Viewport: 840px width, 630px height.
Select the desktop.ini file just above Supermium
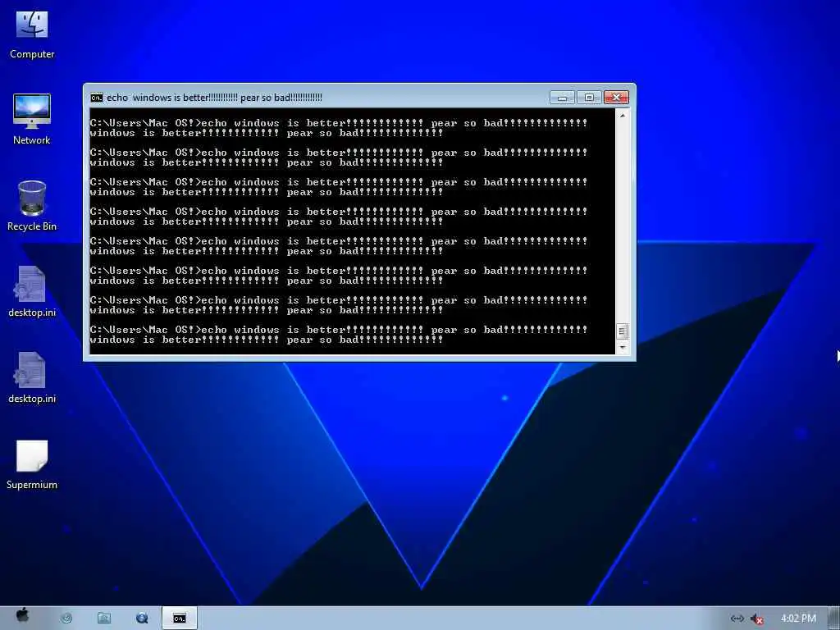pyautogui.click(x=32, y=378)
